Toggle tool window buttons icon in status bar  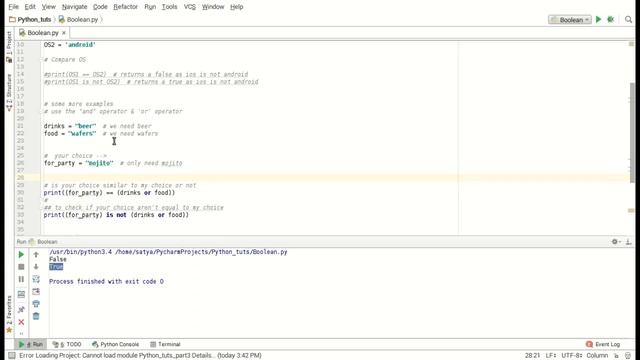coord(12,356)
